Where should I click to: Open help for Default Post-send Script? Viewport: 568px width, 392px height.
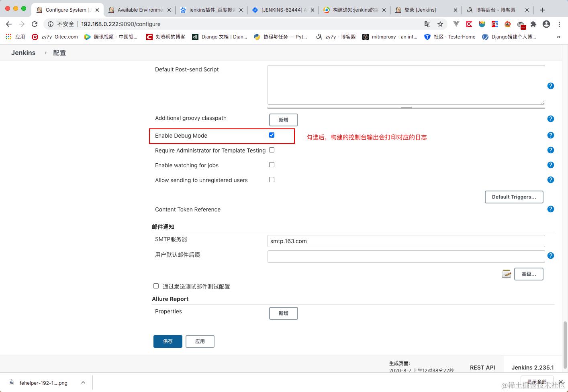[551, 86]
